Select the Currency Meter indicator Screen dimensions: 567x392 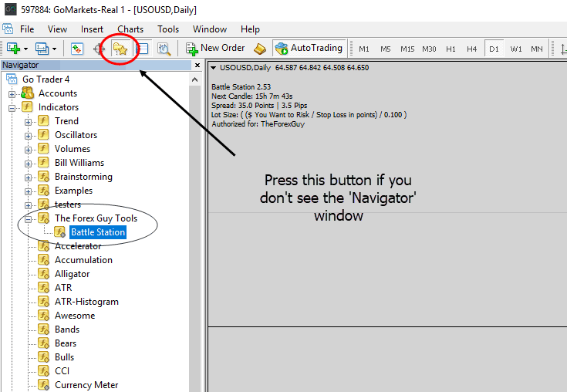pos(86,385)
